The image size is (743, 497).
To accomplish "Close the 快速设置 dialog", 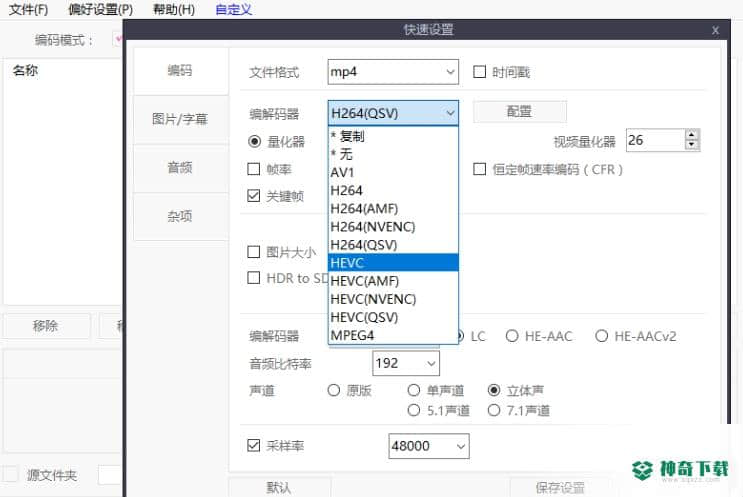I will click(715, 30).
